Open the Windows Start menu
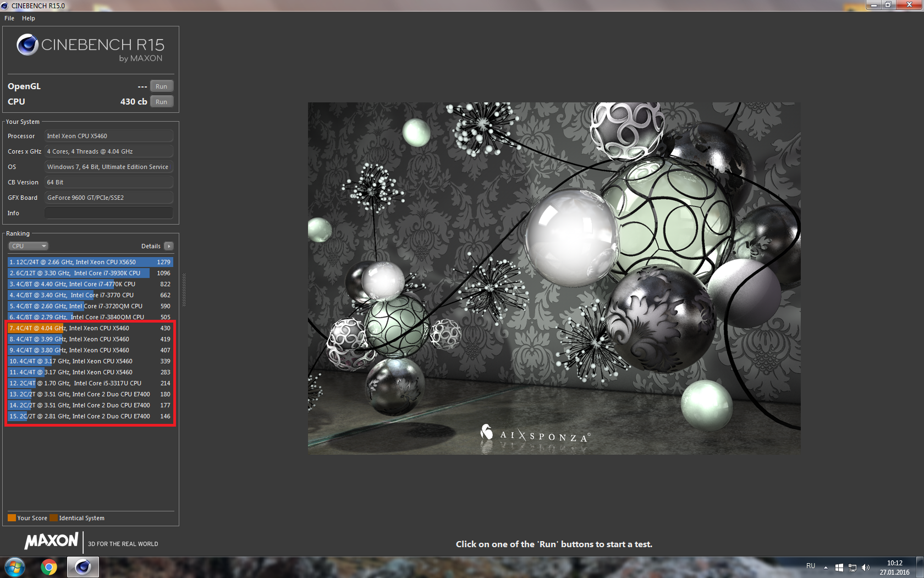This screenshot has width=924, height=578. tap(15, 567)
